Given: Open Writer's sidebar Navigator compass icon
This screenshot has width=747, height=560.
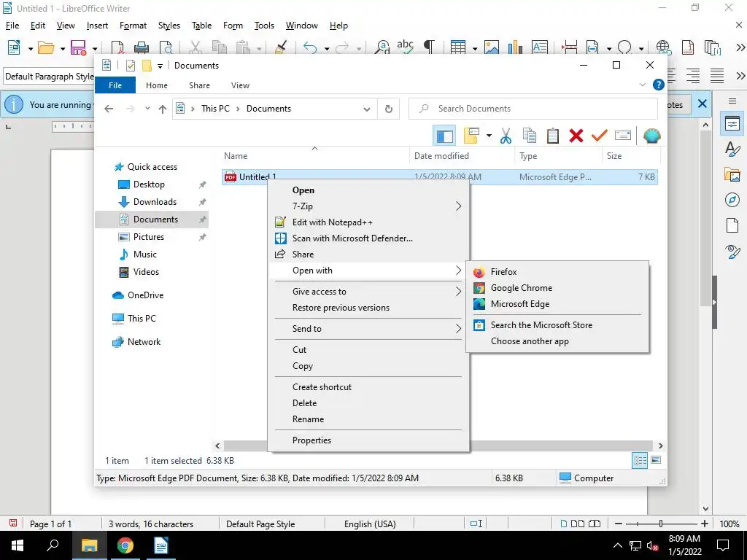Looking at the screenshot, I should 732,200.
